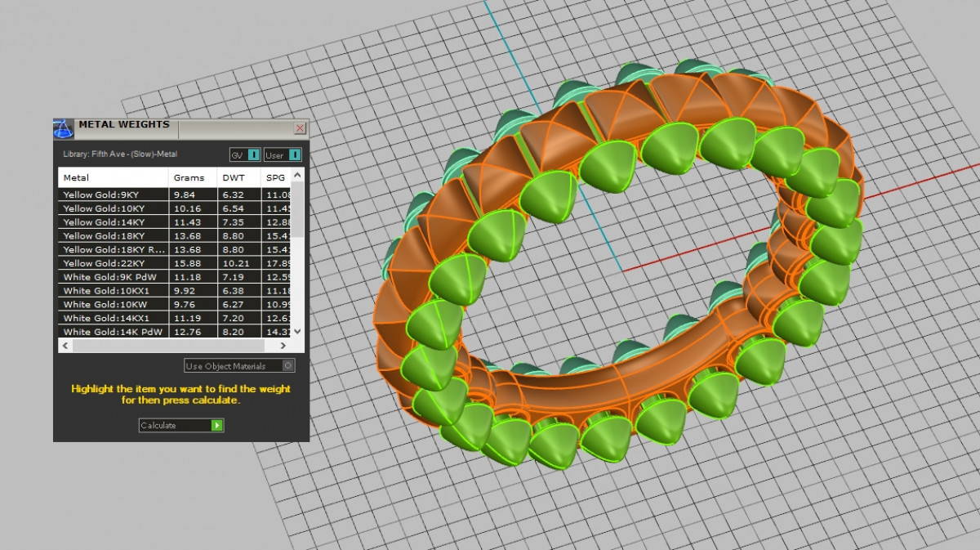Click the green arrow beside Calculate

[216, 425]
